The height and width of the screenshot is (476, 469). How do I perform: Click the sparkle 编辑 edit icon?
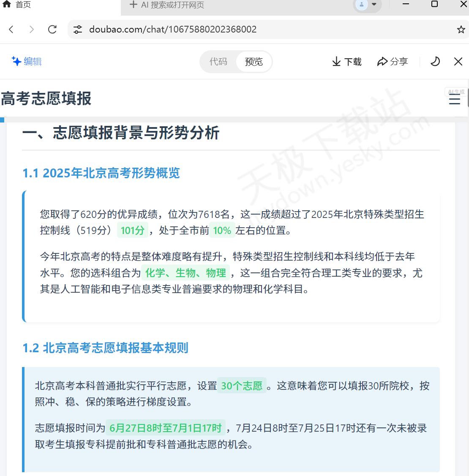15,61
